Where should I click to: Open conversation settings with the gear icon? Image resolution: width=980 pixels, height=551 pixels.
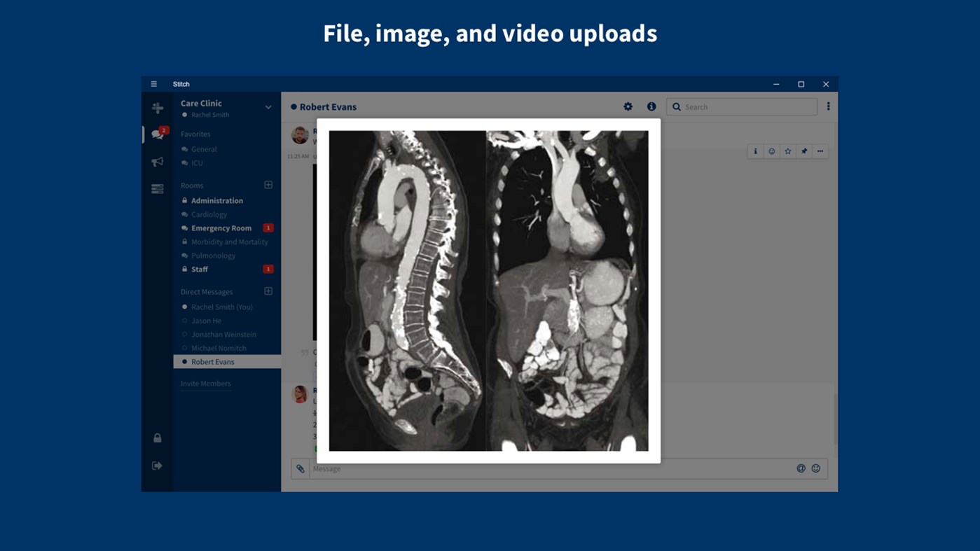[x=628, y=106]
